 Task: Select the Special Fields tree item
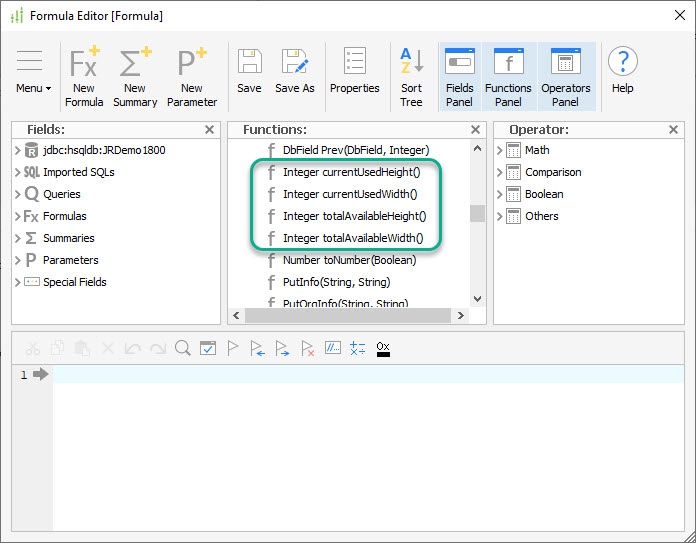point(75,282)
